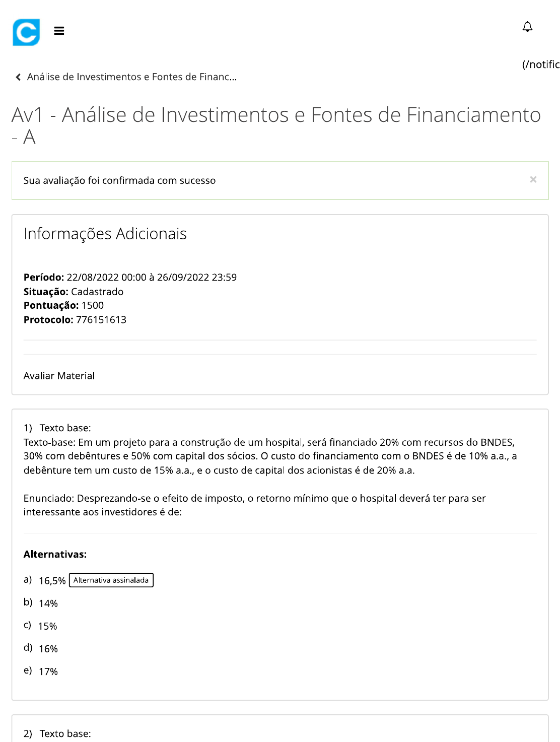Open the Avaliar Material link
560x742 pixels.
coord(59,376)
